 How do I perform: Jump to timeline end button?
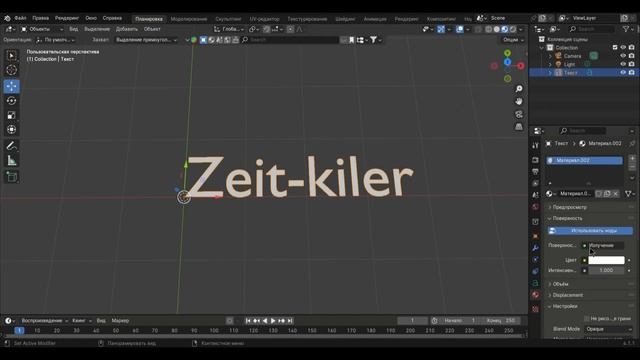point(290,321)
